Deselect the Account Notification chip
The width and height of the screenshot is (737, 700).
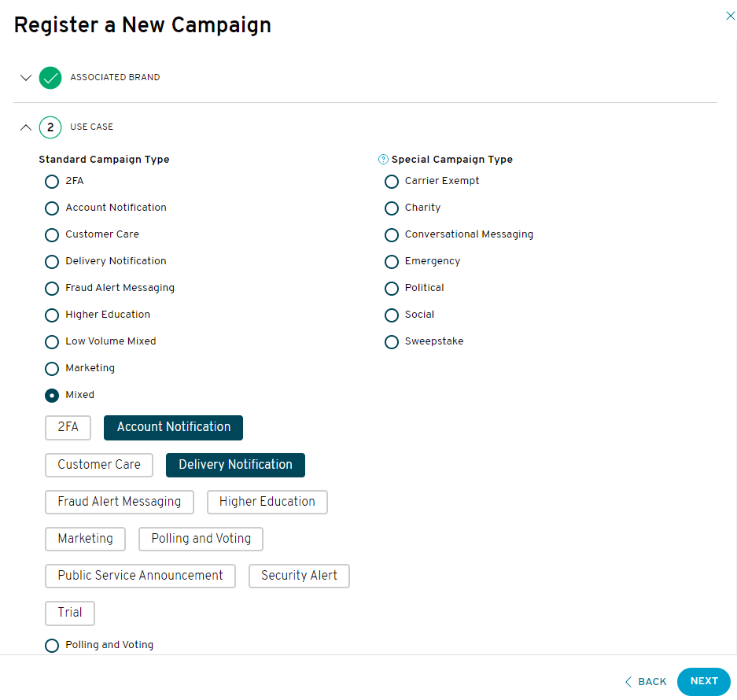[174, 427]
